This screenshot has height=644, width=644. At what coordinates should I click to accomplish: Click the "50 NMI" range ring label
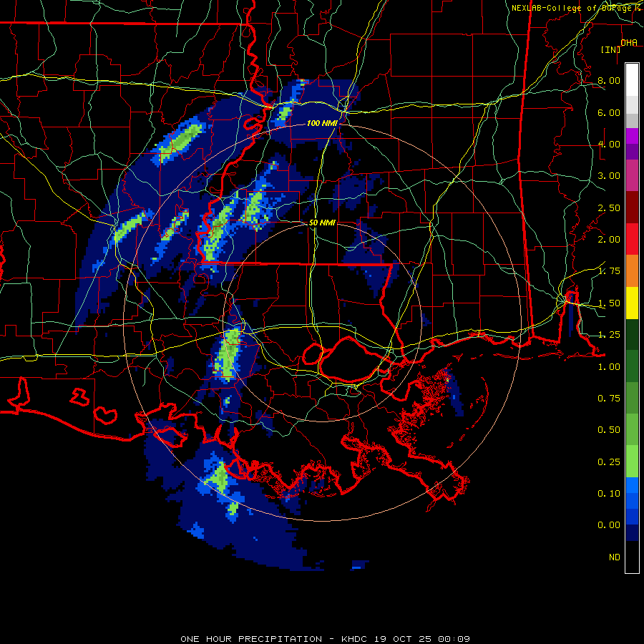click(x=322, y=223)
